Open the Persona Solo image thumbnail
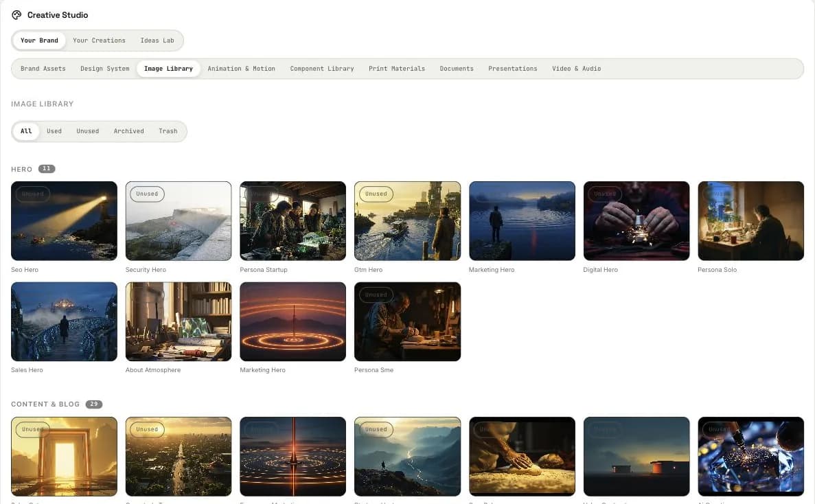Viewport: 815px width, 504px height. click(750, 221)
